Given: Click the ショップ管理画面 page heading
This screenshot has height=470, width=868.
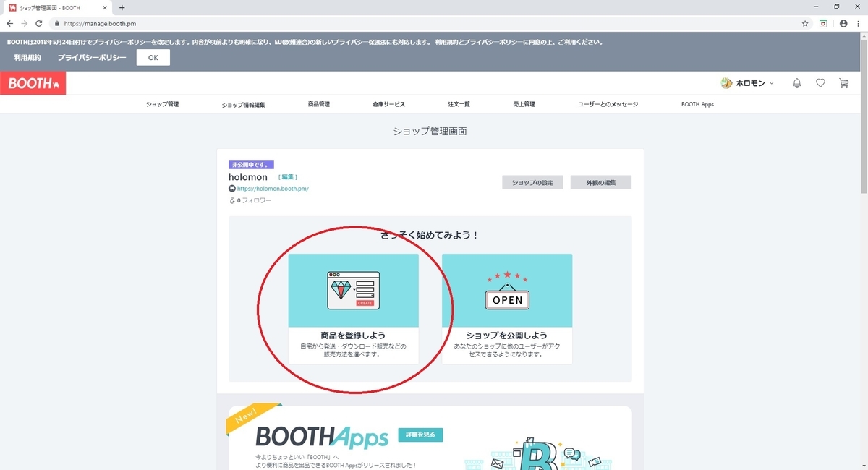Looking at the screenshot, I should [x=430, y=132].
